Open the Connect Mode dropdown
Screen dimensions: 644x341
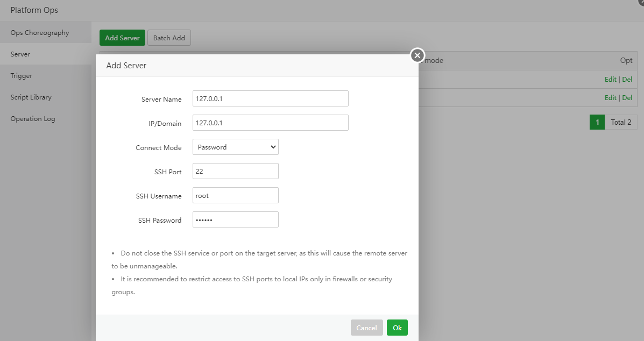[x=235, y=147]
